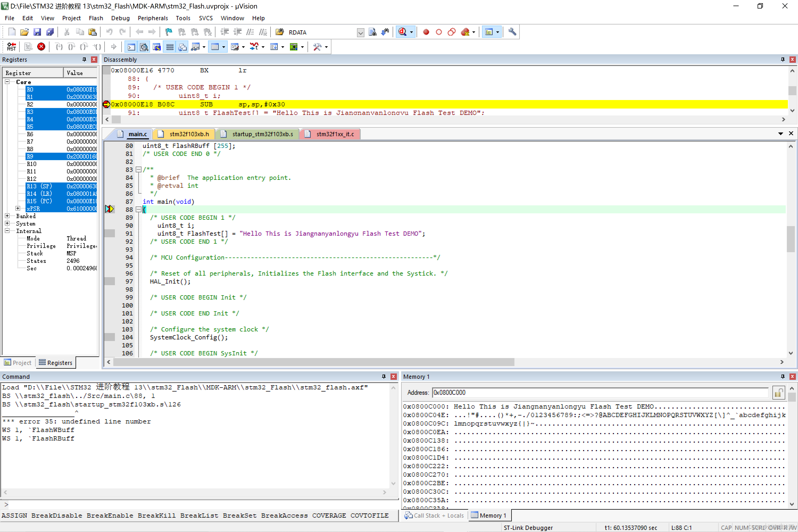Click Disable All Breakpoints icon
The width and height of the screenshot is (798, 532).
point(452,32)
